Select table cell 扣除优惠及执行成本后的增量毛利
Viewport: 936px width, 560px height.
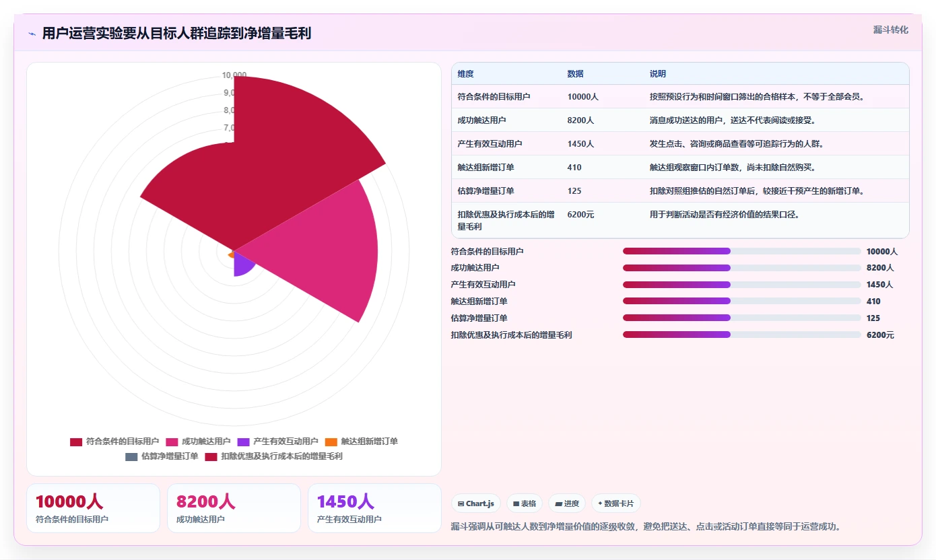(506, 220)
